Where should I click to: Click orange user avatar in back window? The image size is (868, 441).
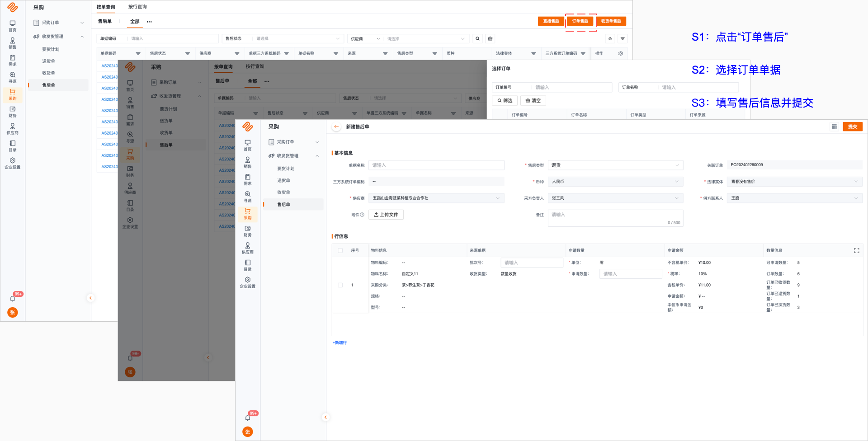(13, 312)
